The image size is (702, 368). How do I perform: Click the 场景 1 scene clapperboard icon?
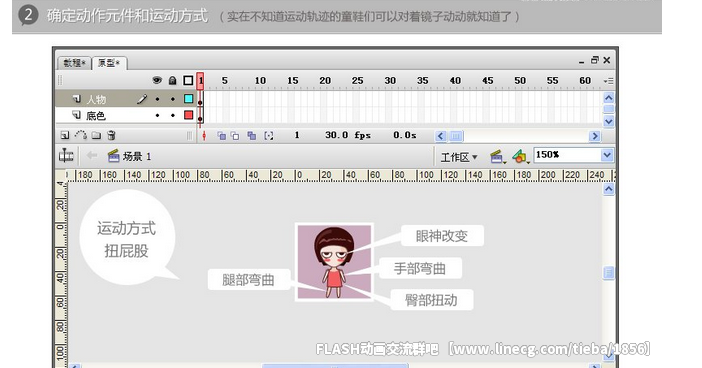point(114,156)
